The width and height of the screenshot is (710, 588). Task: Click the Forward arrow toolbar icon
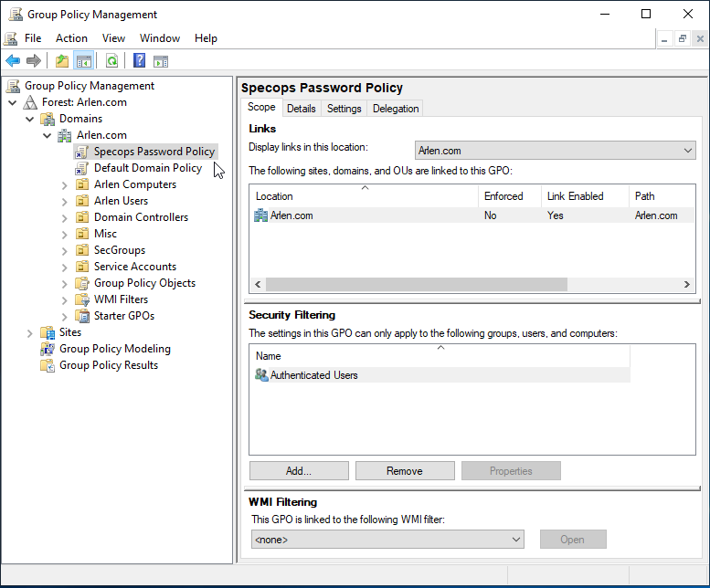point(34,60)
